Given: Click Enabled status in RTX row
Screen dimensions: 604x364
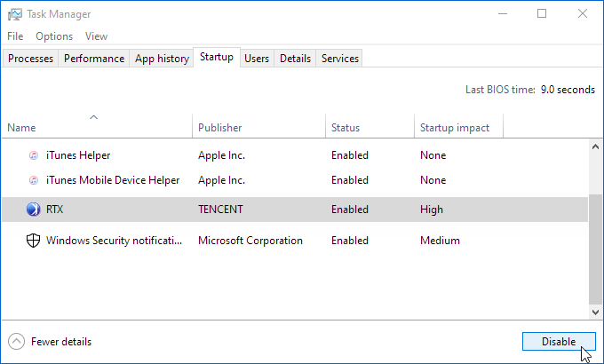Looking at the screenshot, I should pos(350,210).
